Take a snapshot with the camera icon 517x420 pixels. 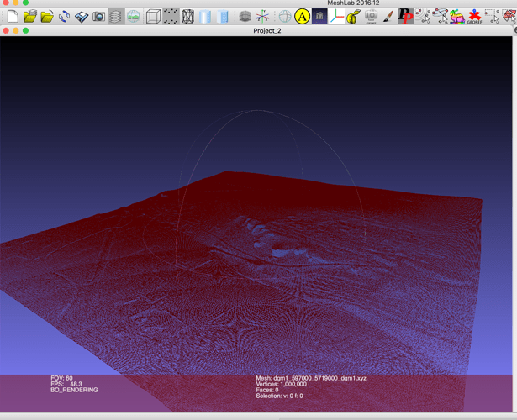point(98,16)
